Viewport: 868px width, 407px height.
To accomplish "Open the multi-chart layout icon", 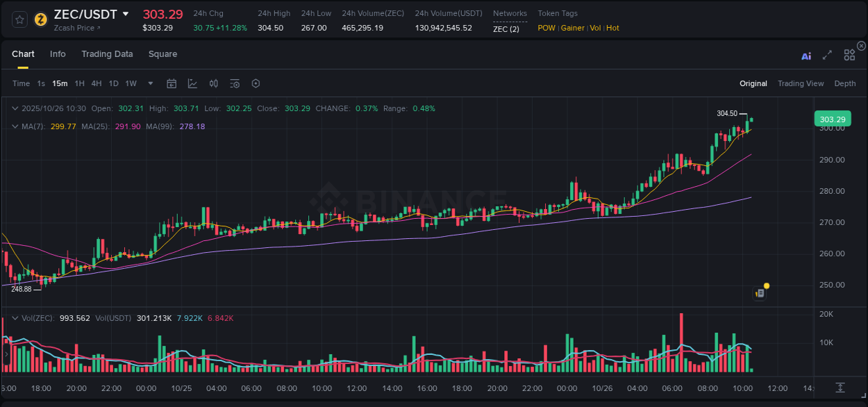I will (849, 55).
